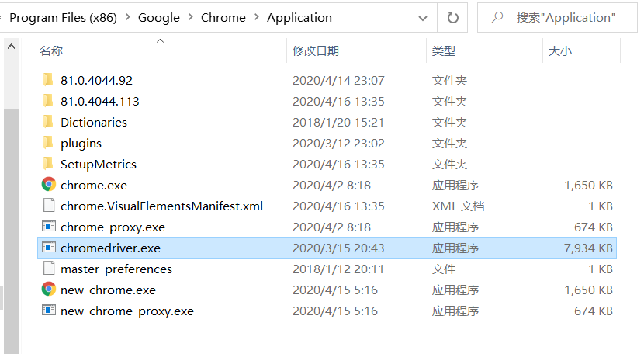Image resolution: width=644 pixels, height=354 pixels.
Task: Click the XML 文档 type cell
Action: point(458,206)
